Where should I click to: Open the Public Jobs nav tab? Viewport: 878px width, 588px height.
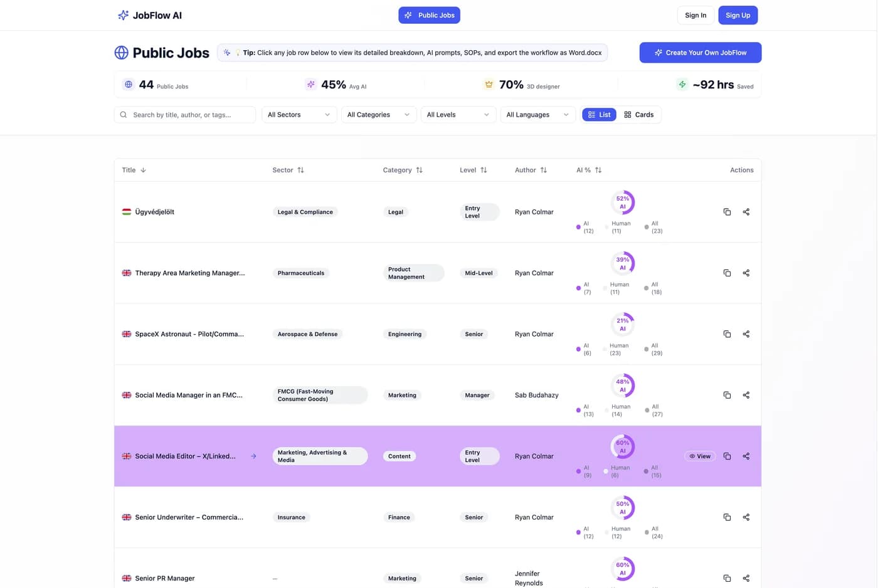(429, 15)
